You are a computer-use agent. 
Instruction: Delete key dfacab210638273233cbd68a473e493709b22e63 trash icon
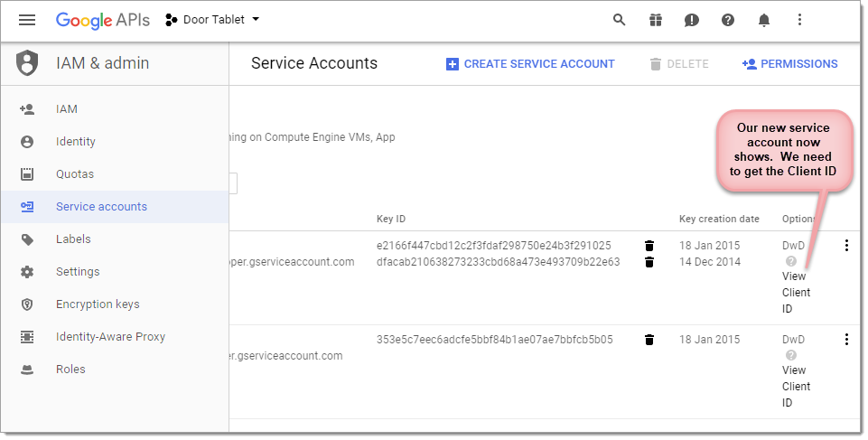(649, 262)
